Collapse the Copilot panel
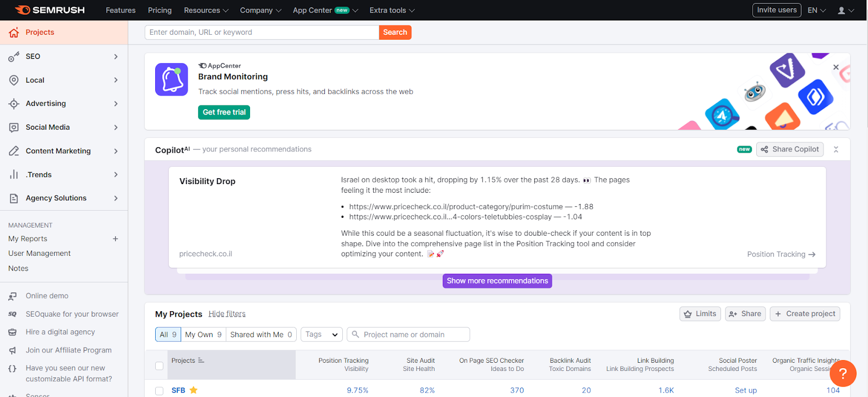 coord(836,149)
